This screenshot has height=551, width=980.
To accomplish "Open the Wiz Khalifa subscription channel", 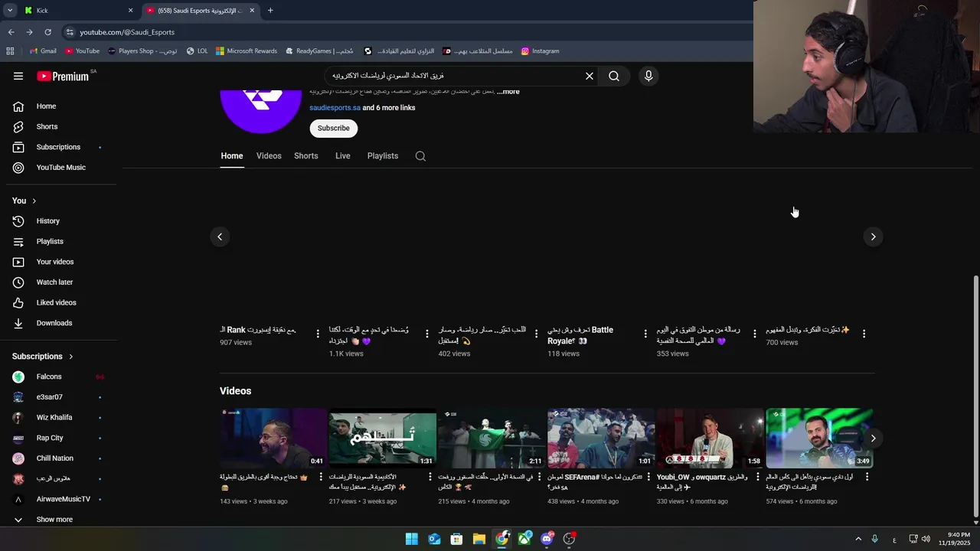I will pos(58,418).
